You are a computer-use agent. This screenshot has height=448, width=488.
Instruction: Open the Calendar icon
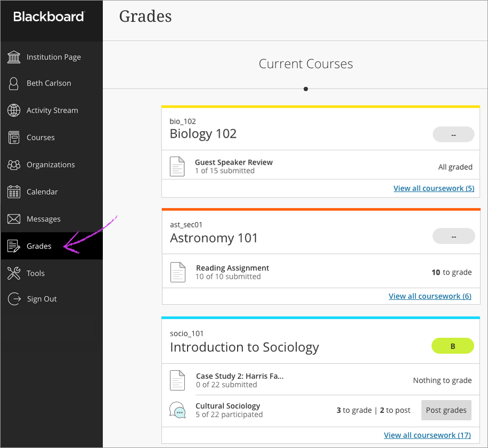pyautogui.click(x=13, y=192)
